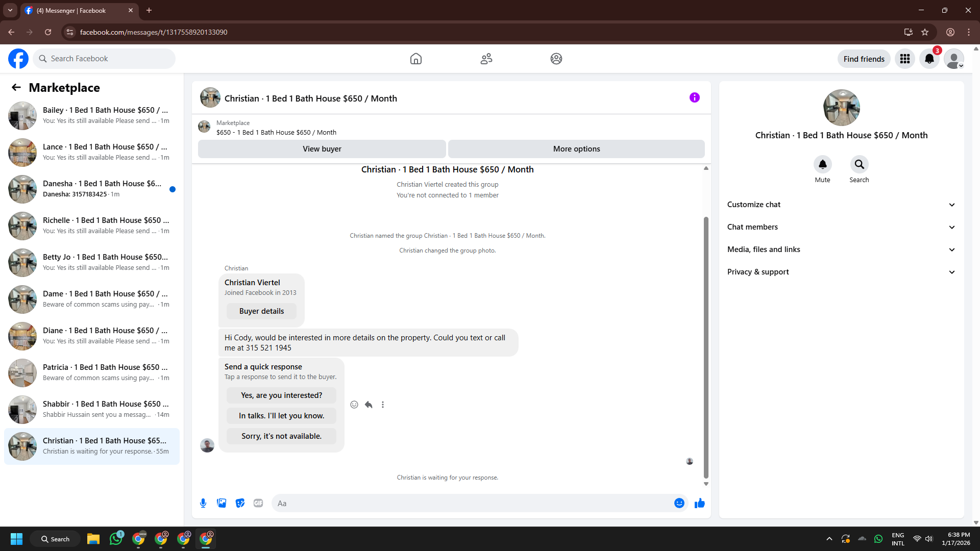
Task: Open emoji picker in message box
Action: [679, 503]
